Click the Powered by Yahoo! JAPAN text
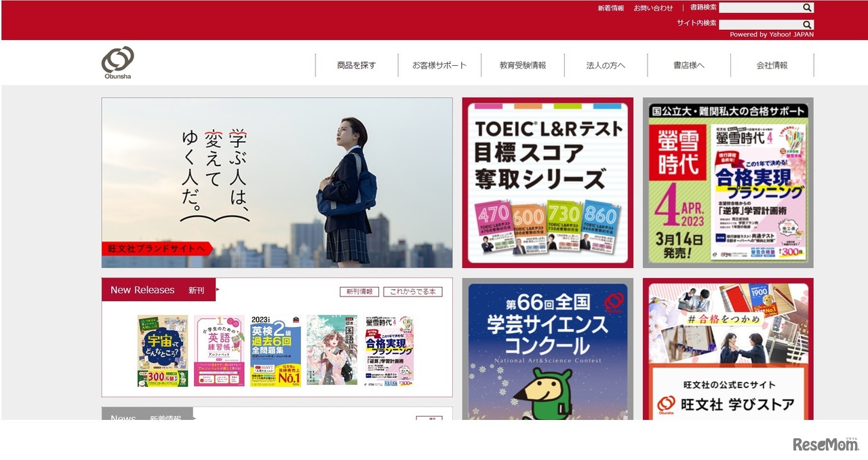This screenshot has height=460, width=868. (772, 35)
